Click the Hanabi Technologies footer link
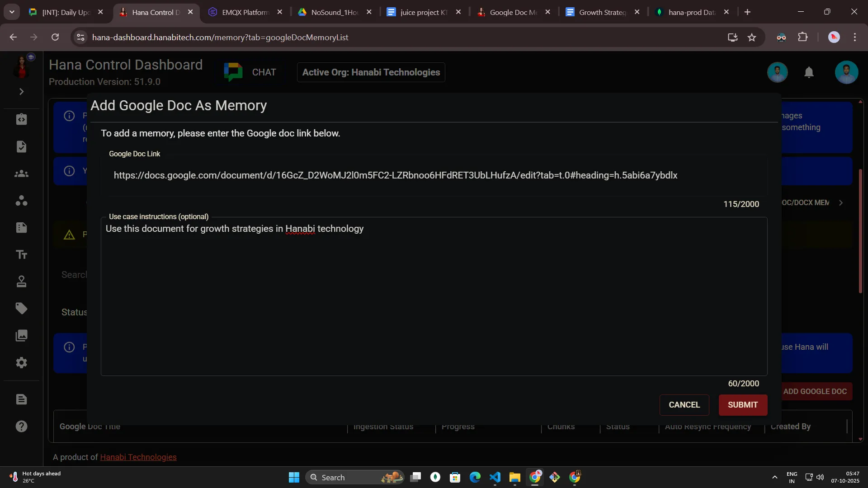 point(138,457)
